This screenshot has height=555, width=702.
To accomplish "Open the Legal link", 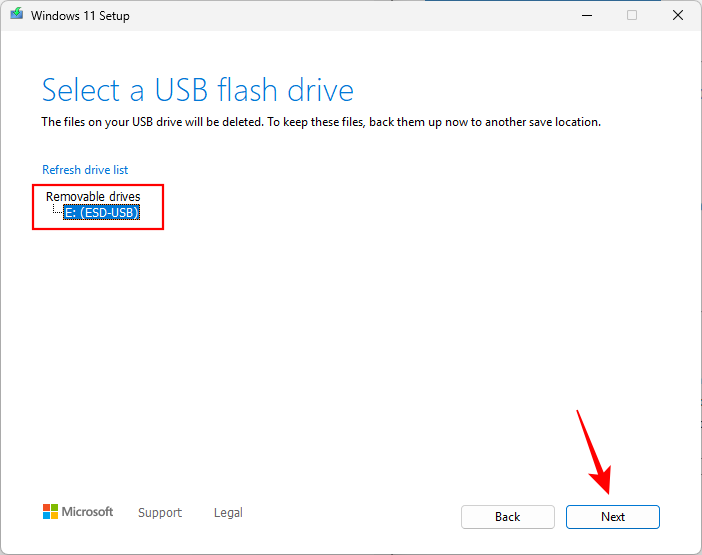I will click(228, 513).
